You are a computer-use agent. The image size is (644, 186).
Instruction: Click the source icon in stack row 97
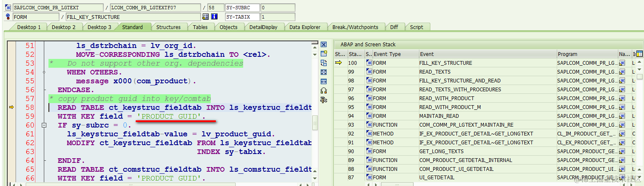369,89
